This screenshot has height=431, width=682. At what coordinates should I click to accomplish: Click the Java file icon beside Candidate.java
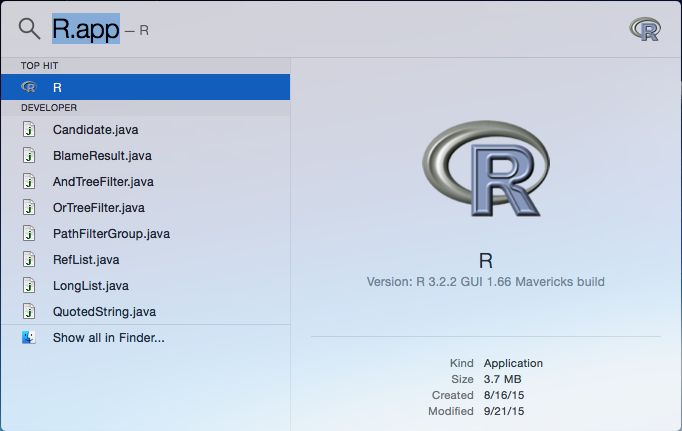pos(29,130)
